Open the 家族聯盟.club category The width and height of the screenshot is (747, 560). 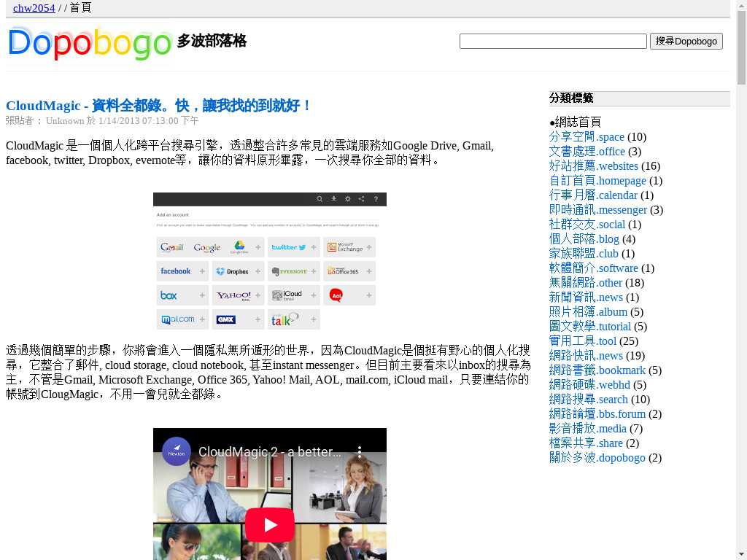tap(584, 253)
